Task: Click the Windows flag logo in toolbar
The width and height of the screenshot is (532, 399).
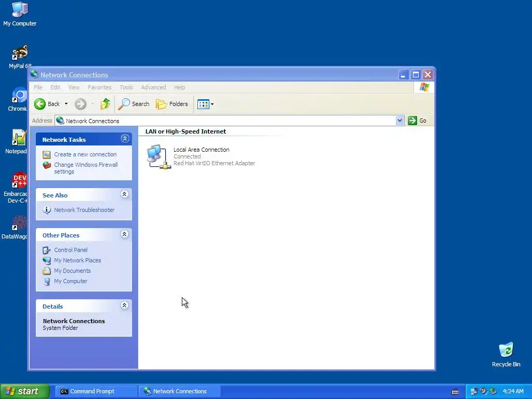Action: coord(424,87)
